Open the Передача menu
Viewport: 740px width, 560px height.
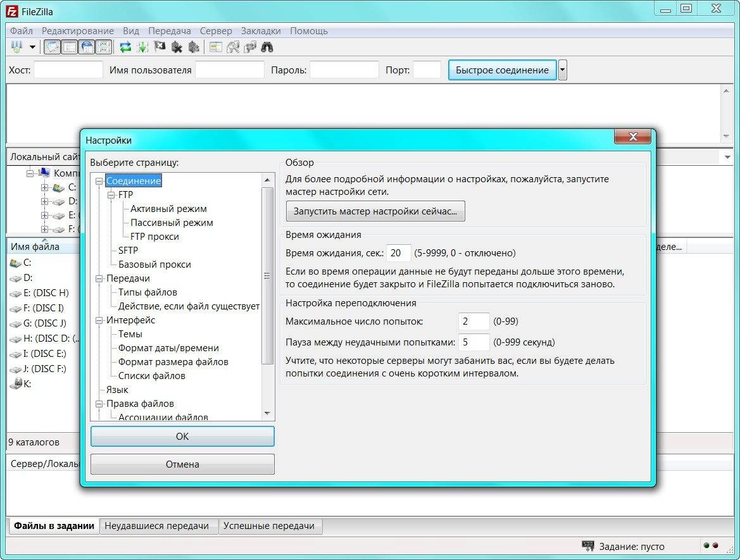(170, 30)
